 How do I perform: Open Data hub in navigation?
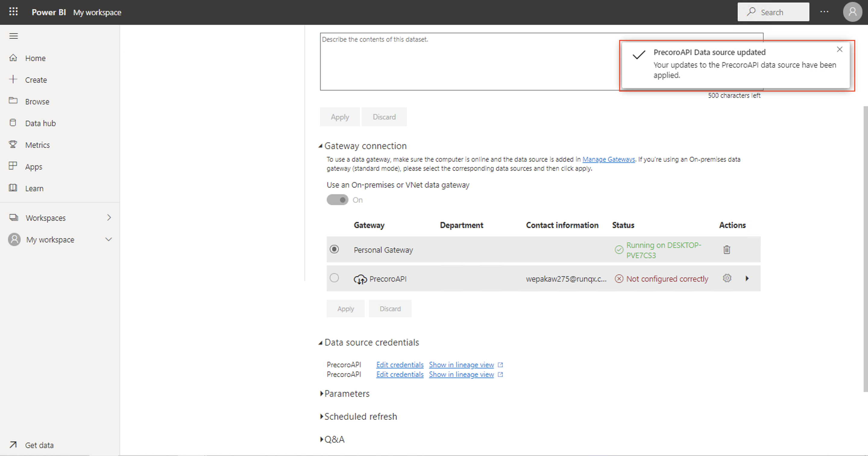coord(40,123)
